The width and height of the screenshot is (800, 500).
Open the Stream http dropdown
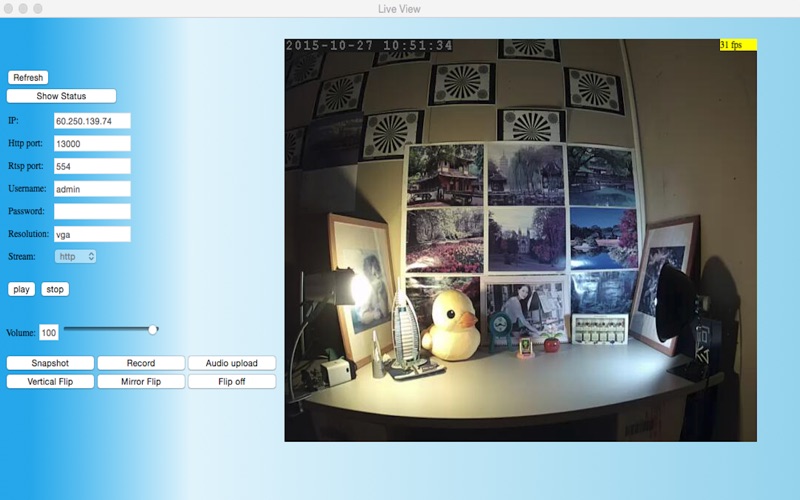click(76, 257)
